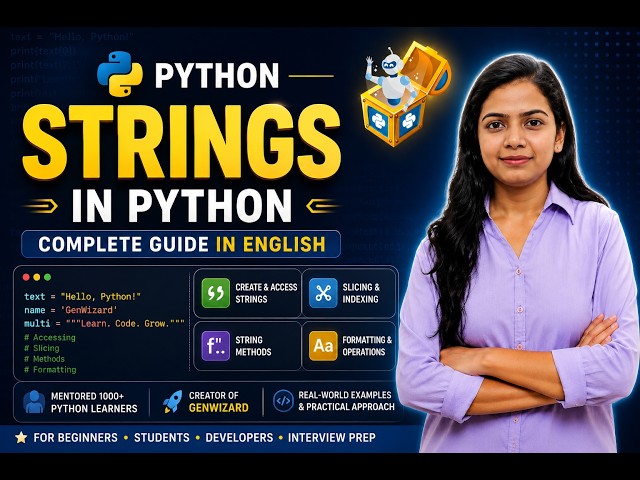
Task: Click the text = "Hello, Python!" code line
Action: 82,297
